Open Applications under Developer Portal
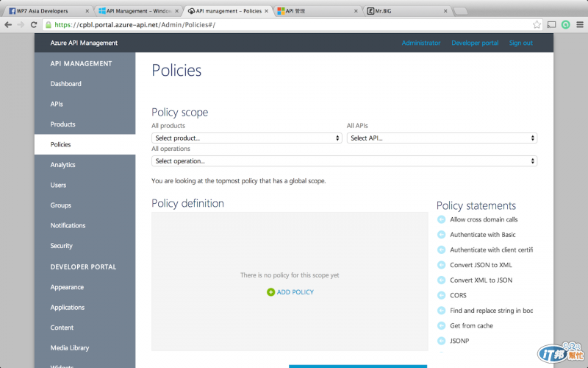This screenshot has height=368, width=588. click(x=68, y=308)
